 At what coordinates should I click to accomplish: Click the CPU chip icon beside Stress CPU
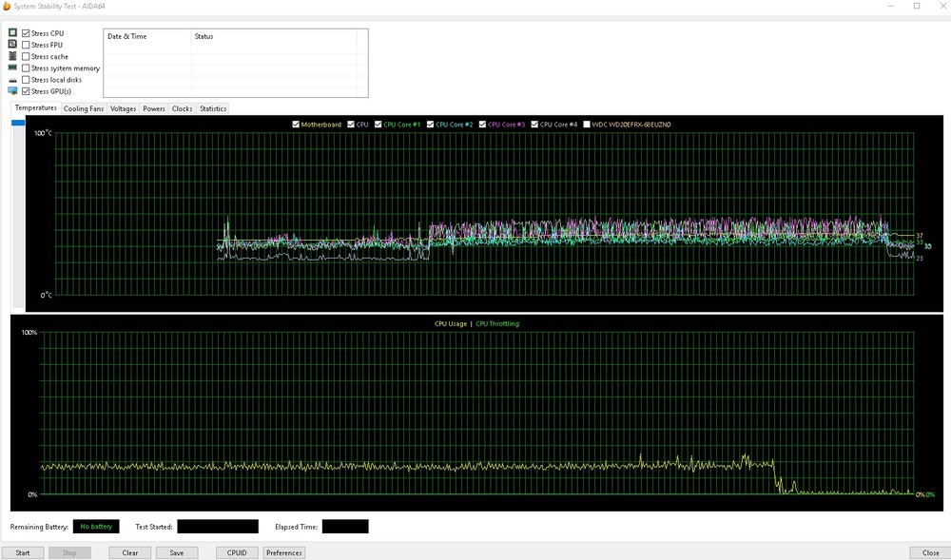12,33
